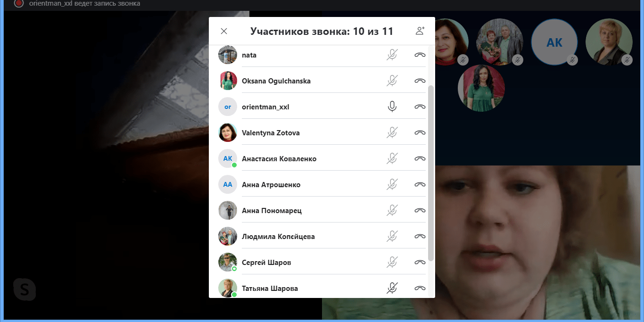Click nata's name in the list

pos(249,55)
